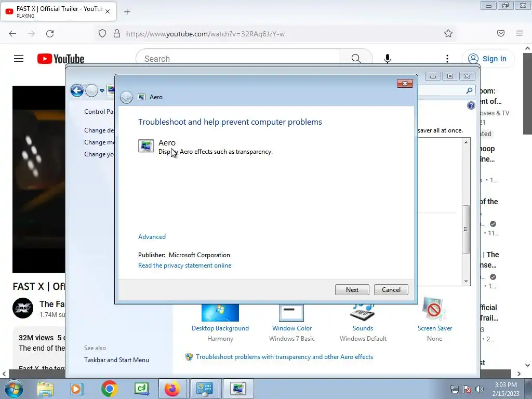
Task: Click the search magnifier in the Control Panel window
Action: point(469,90)
